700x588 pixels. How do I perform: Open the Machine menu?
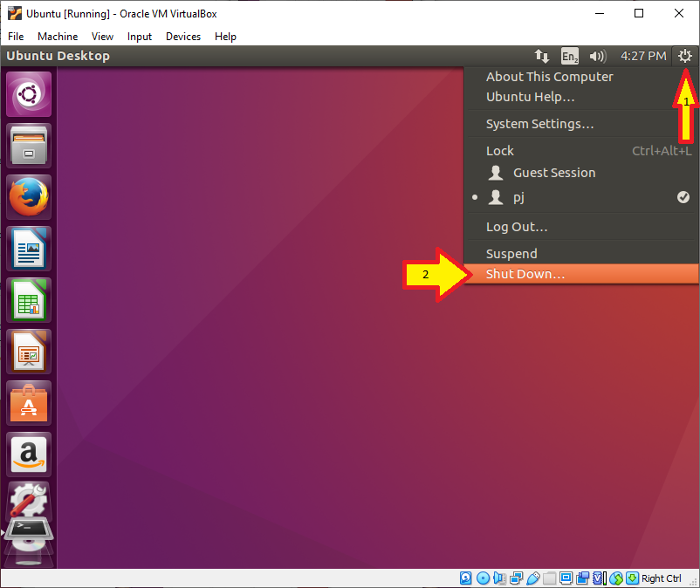(x=58, y=37)
